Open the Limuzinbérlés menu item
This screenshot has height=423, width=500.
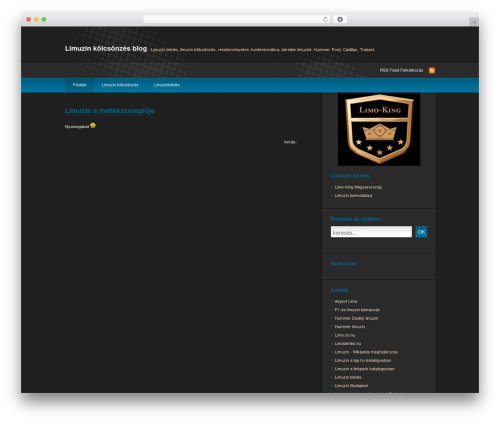pyautogui.click(x=167, y=85)
